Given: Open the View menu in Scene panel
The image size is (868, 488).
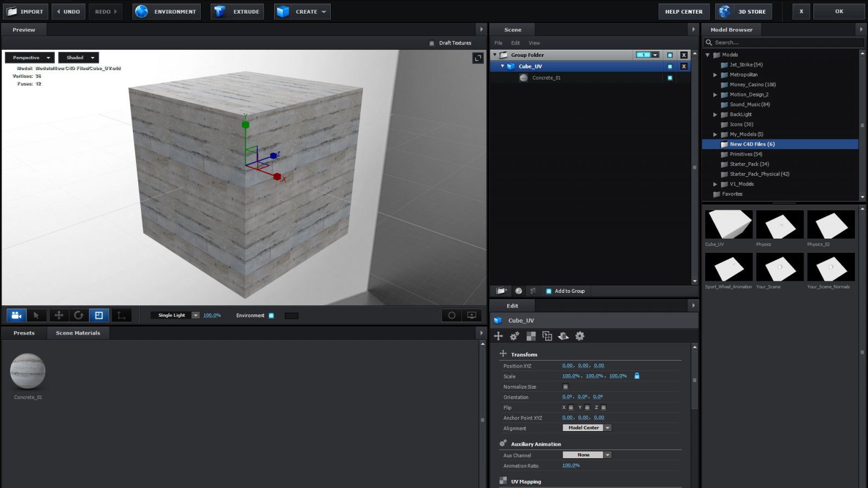Looking at the screenshot, I should [x=534, y=43].
